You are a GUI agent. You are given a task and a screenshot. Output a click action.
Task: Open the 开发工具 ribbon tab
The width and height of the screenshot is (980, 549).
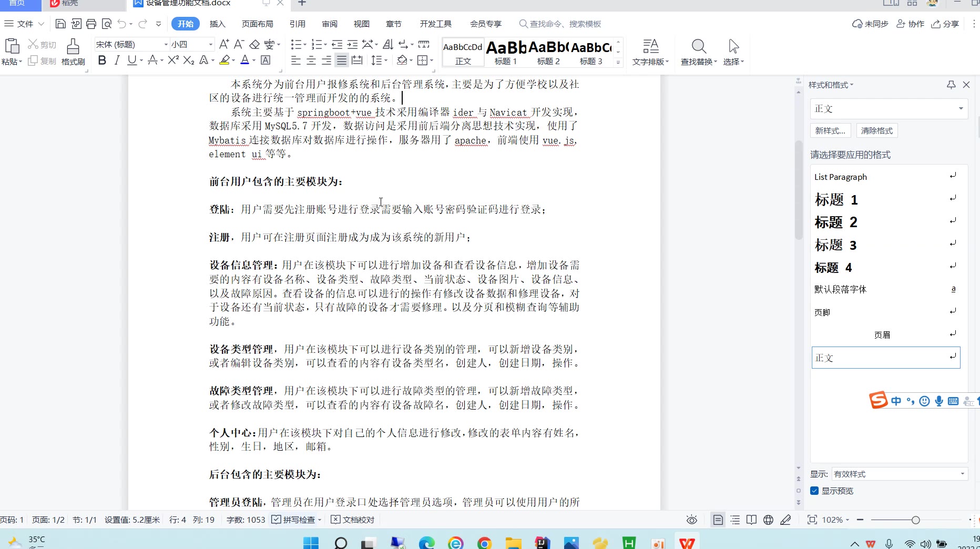coord(435,24)
